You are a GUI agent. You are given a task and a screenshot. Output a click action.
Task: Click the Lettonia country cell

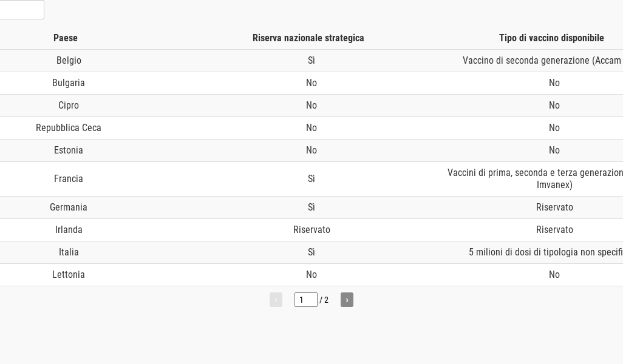[x=69, y=275]
